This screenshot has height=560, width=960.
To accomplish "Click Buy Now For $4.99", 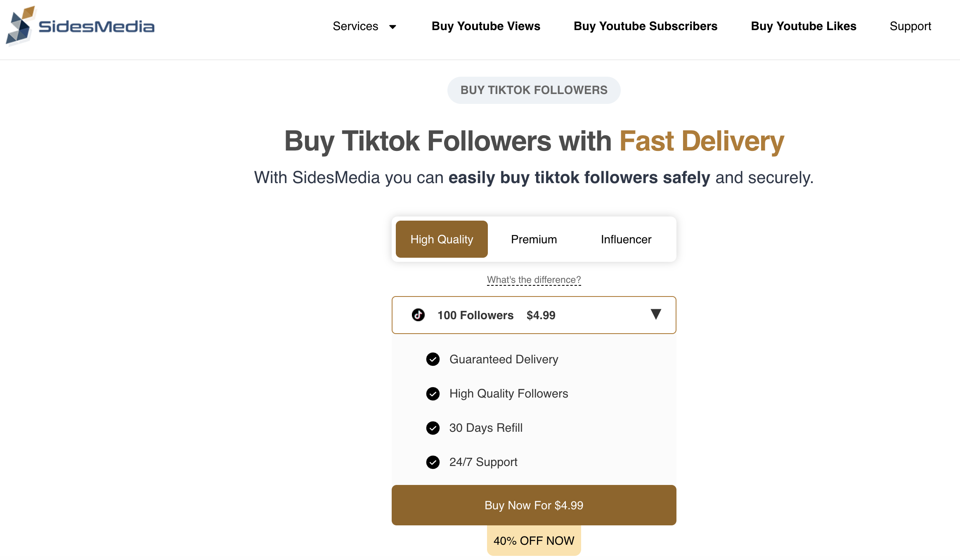I will (x=534, y=505).
